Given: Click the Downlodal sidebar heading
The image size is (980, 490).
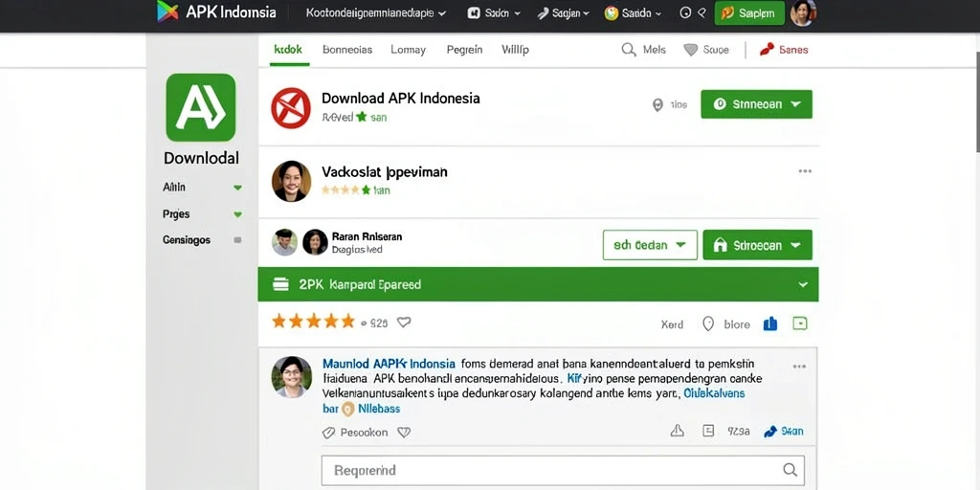Looking at the screenshot, I should pos(201,158).
